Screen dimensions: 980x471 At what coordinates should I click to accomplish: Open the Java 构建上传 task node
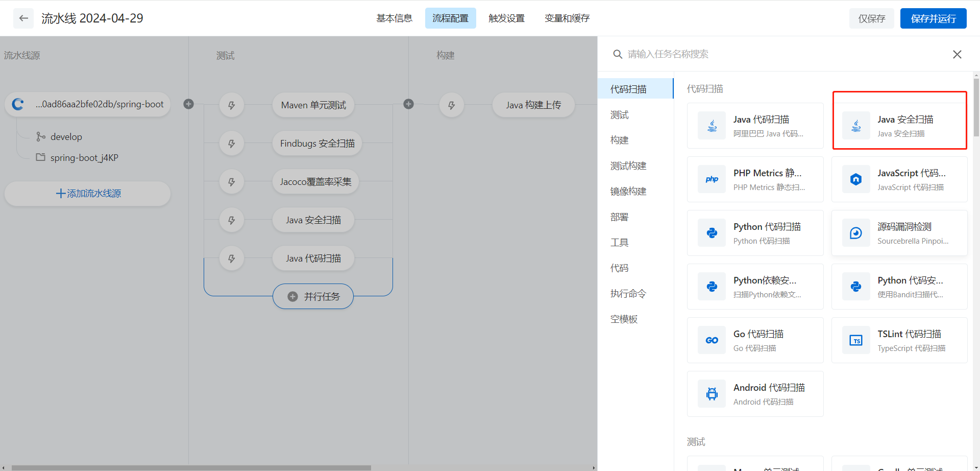click(x=533, y=105)
